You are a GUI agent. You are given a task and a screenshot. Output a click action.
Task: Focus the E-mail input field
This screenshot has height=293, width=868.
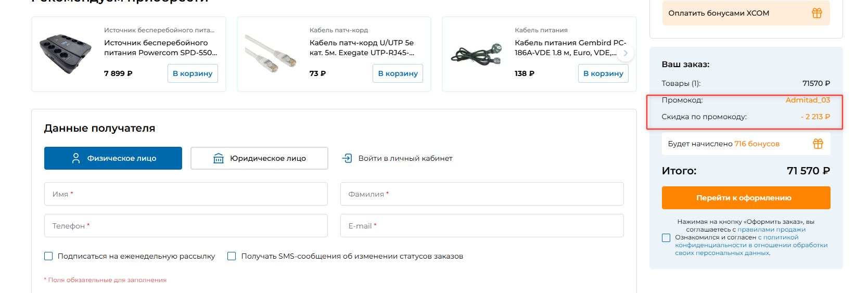[482, 226]
